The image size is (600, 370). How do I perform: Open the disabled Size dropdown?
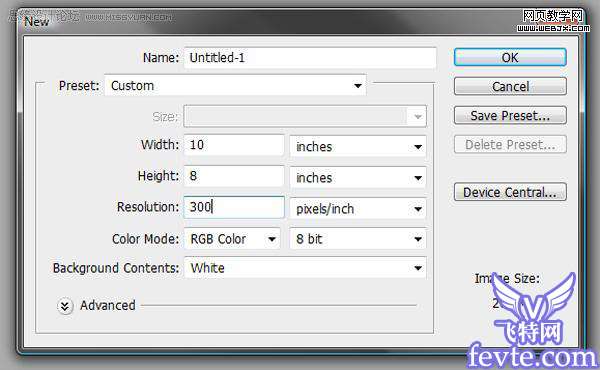click(305, 116)
